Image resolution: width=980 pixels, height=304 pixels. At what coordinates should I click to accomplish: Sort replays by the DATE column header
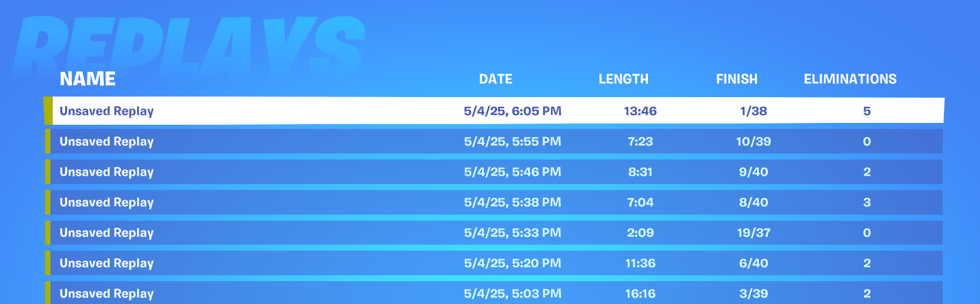[496, 79]
